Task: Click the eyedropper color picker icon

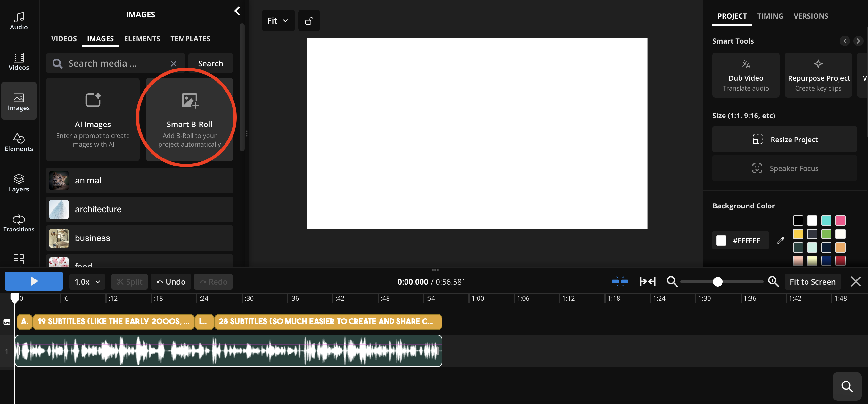Action: pyautogui.click(x=780, y=240)
